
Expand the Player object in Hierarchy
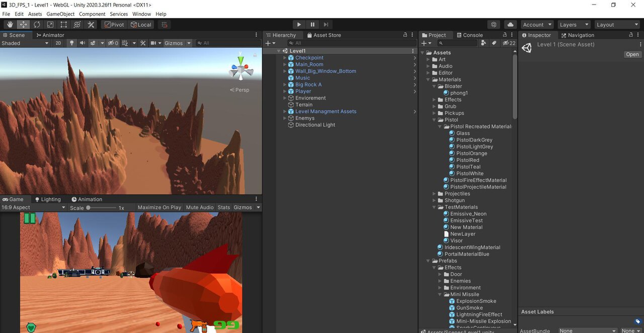coord(285,92)
